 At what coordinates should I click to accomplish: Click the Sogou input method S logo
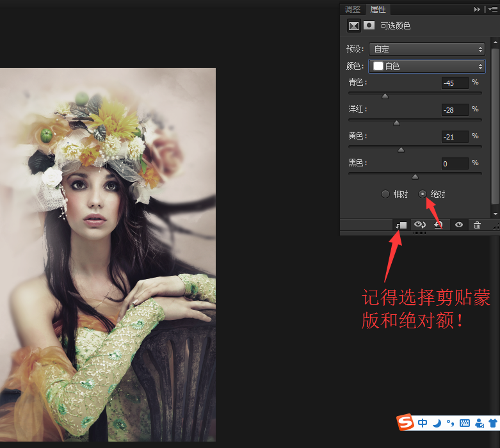(x=405, y=422)
